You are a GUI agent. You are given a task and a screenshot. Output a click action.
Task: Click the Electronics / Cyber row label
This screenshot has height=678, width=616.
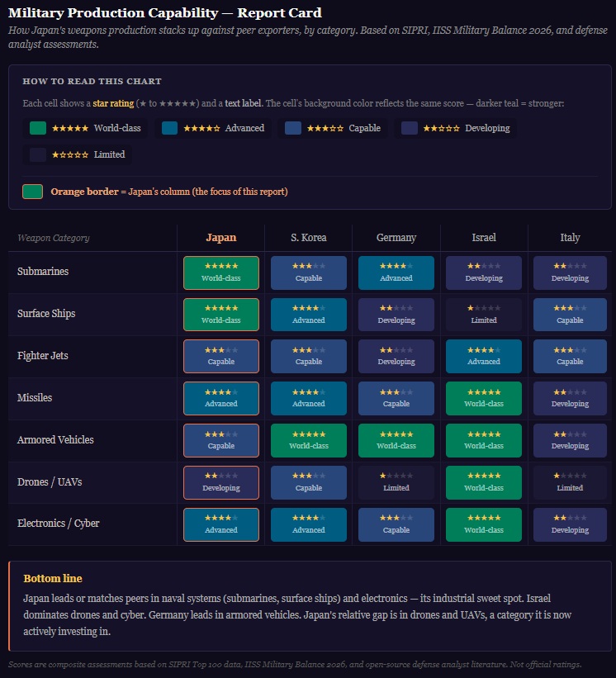click(59, 524)
